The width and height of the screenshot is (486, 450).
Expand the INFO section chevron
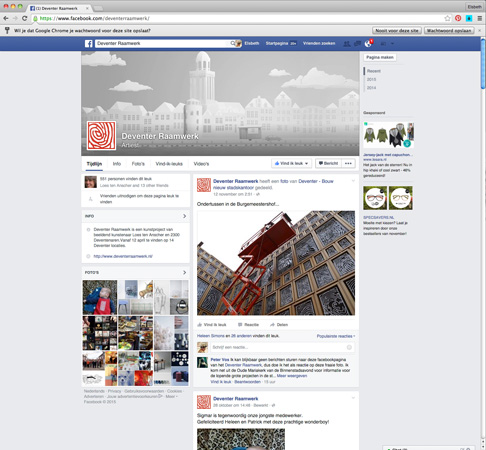click(184, 216)
